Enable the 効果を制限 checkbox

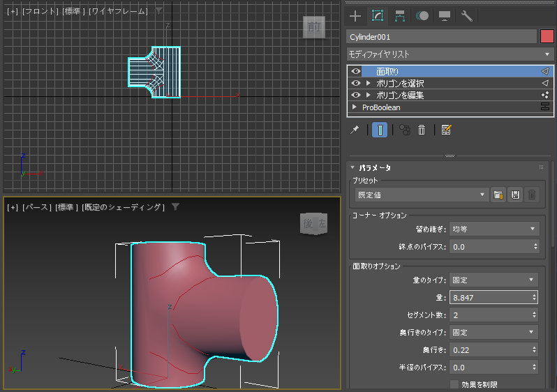454,384
